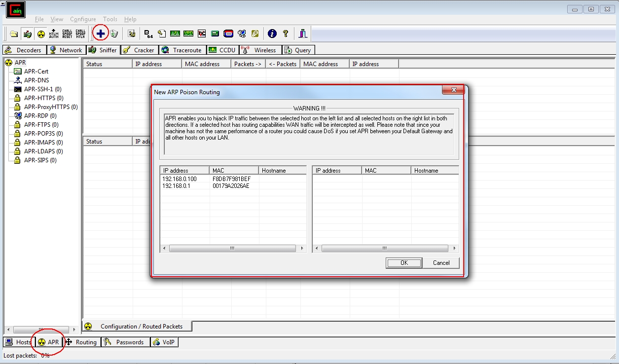Click the NTLM AUTH toolbar icon
This screenshot has width=619, height=364.
pyautogui.click(x=54, y=34)
